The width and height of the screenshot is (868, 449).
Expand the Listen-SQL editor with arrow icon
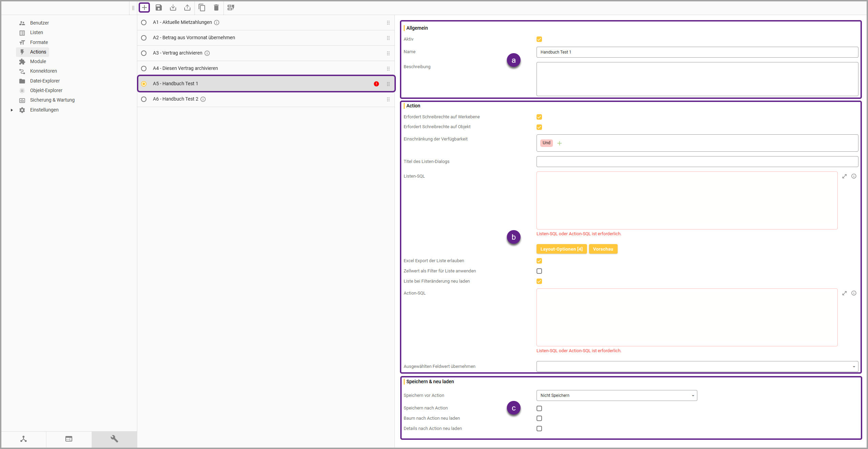(x=844, y=176)
